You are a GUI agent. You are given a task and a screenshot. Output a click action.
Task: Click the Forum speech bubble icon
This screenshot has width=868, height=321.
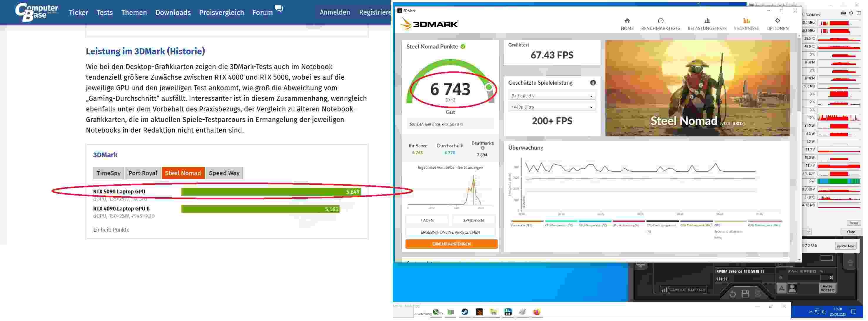[x=279, y=9]
